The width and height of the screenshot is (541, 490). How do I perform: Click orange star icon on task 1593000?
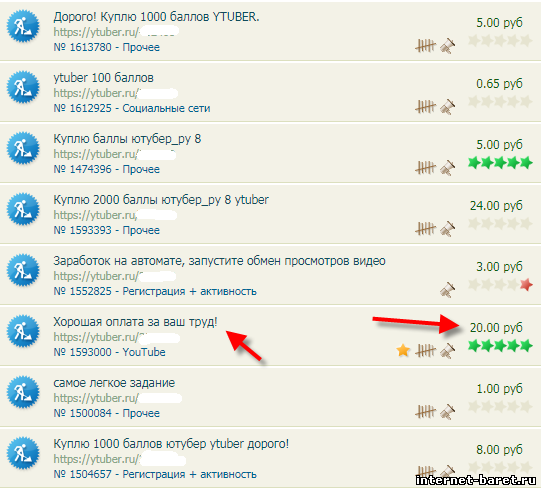click(403, 350)
